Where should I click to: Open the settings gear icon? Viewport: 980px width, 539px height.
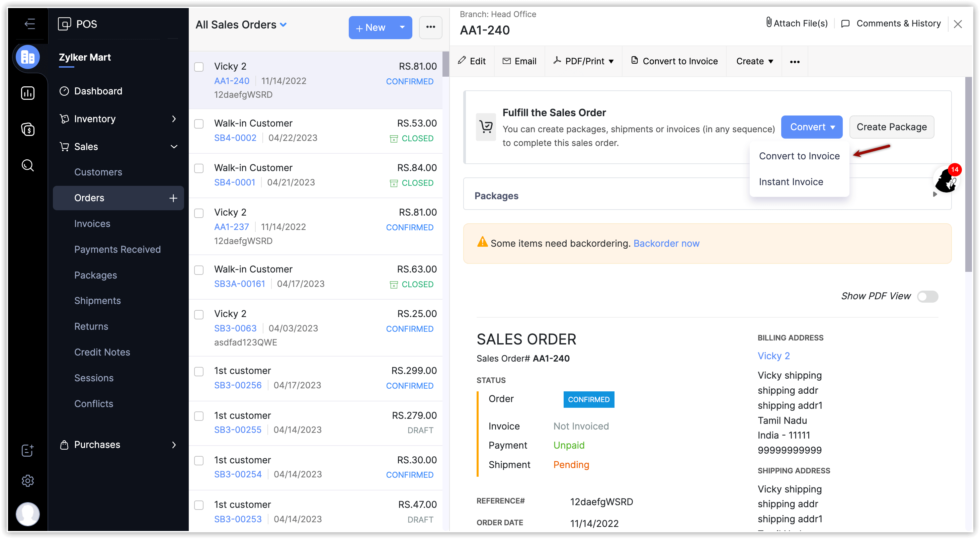tap(28, 481)
